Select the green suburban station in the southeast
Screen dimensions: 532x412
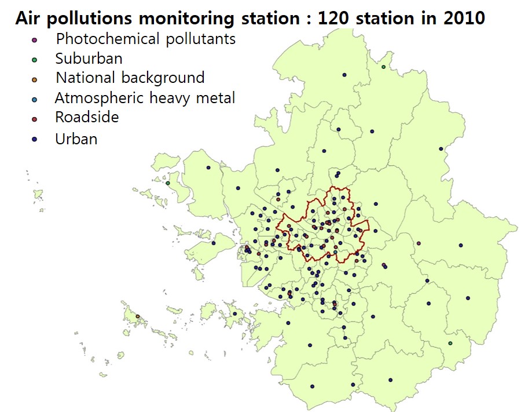coord(450,343)
